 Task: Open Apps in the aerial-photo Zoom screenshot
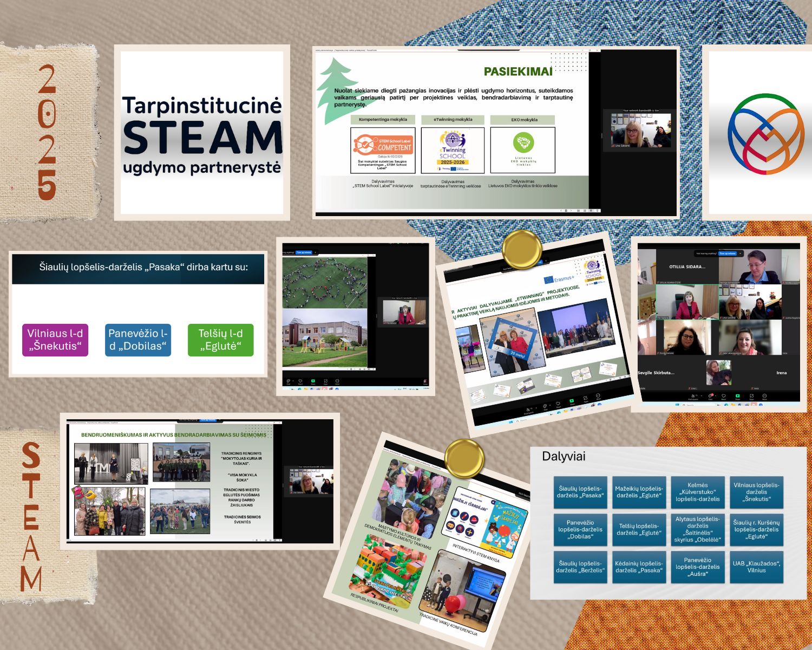pos(325,382)
